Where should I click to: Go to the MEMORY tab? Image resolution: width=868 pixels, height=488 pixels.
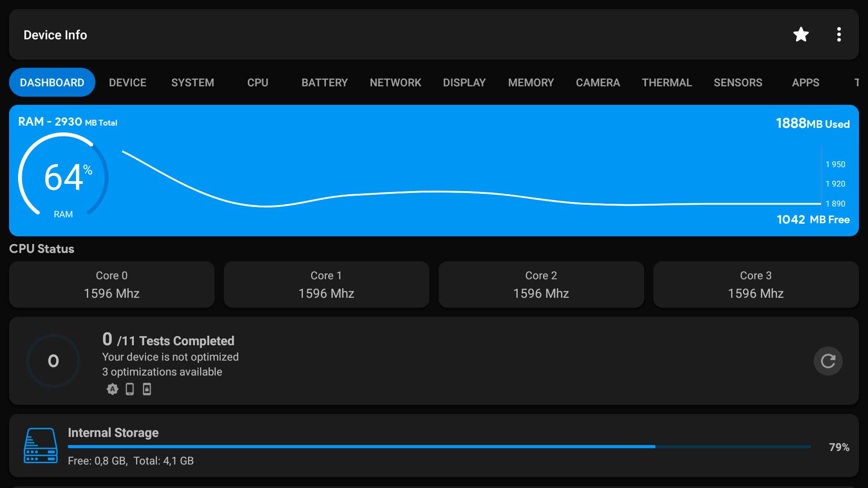tap(531, 83)
